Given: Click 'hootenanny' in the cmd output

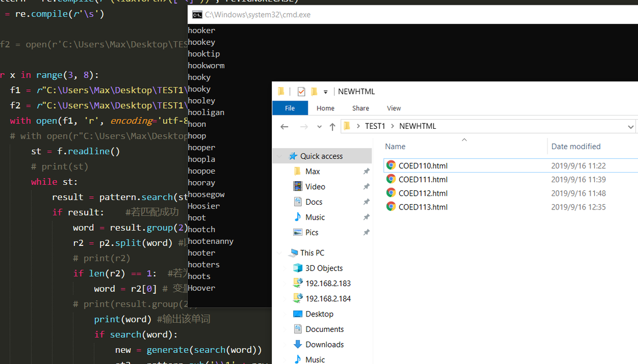Looking at the screenshot, I should 211,241.
